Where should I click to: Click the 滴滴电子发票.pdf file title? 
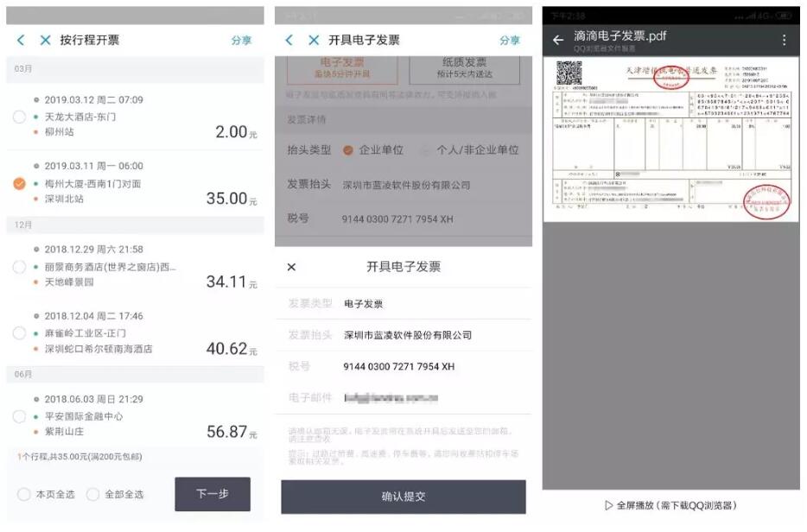[x=620, y=35]
